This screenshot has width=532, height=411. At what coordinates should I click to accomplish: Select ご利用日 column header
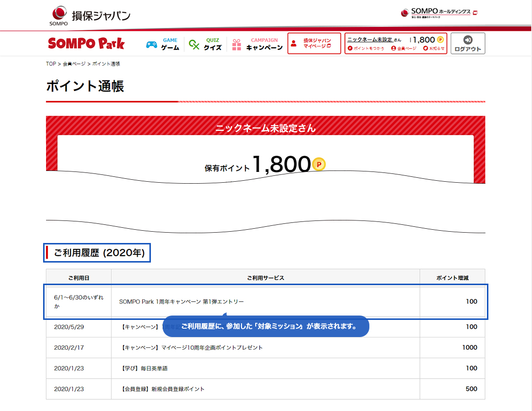tap(79, 278)
